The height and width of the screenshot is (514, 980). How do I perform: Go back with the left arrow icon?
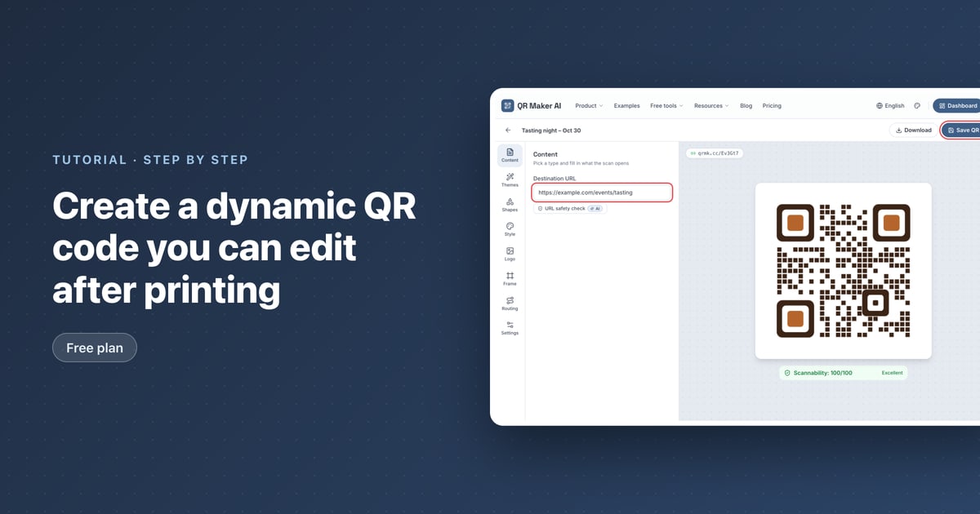(x=508, y=130)
